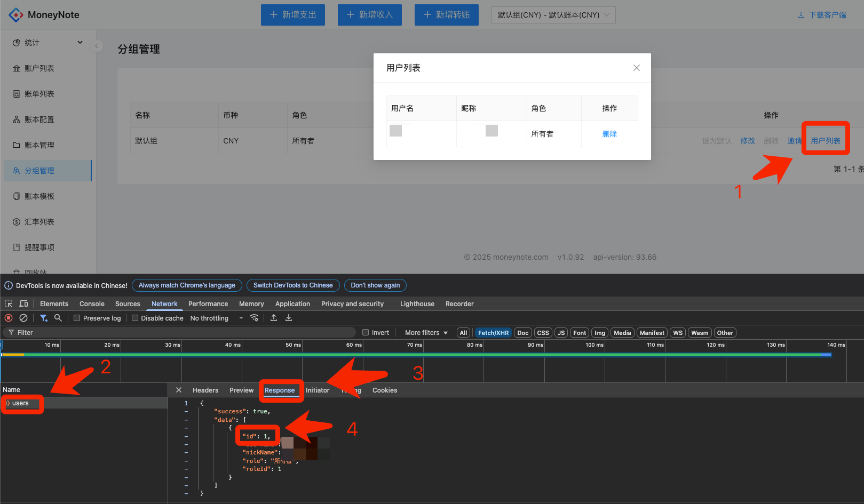Tick the Invert filter checkbox

click(x=366, y=332)
